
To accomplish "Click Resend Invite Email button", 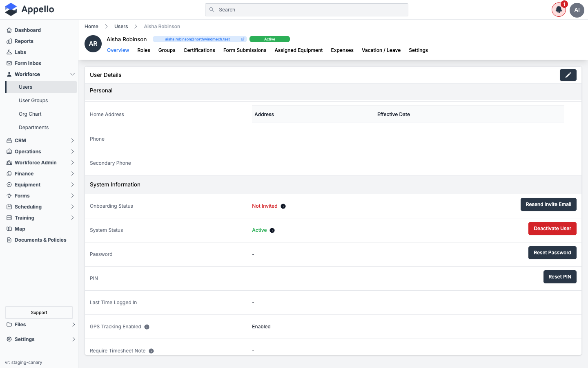I will 548,204.
